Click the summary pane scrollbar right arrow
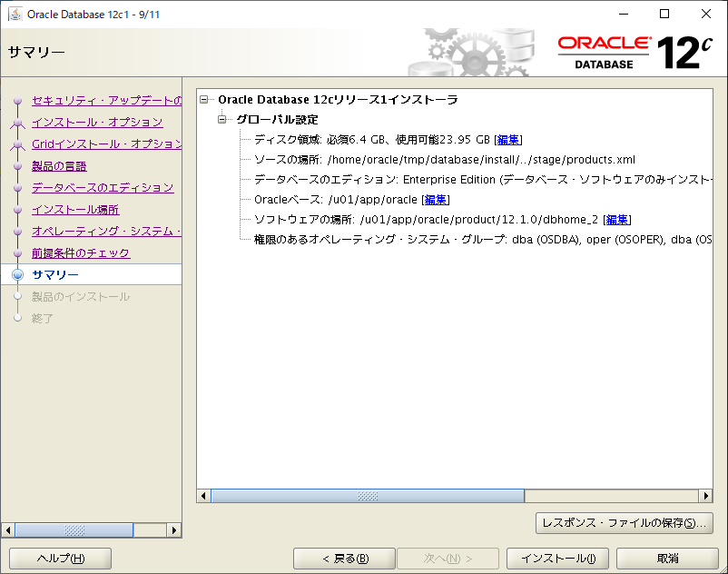The image size is (728, 574). [x=705, y=496]
